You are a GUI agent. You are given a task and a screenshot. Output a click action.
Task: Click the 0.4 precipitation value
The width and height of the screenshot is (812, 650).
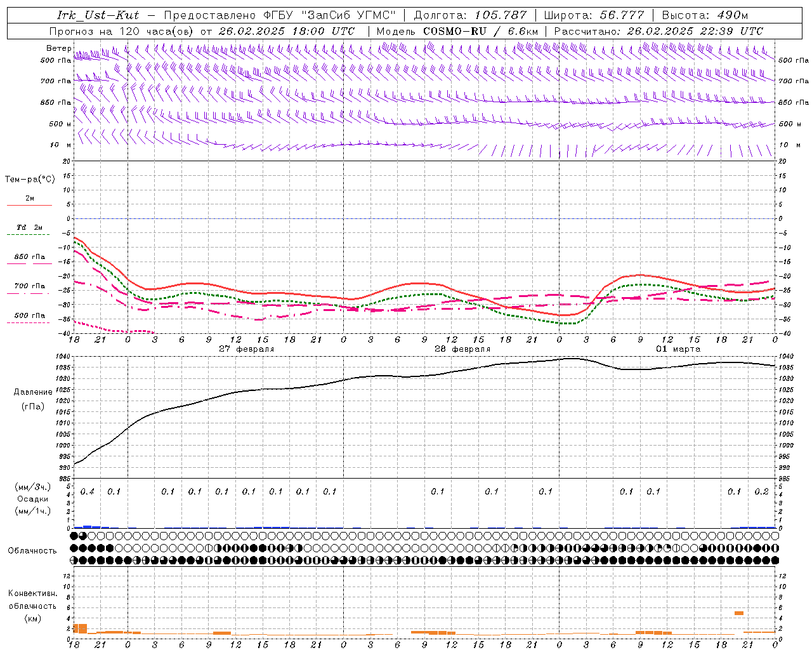[87, 492]
